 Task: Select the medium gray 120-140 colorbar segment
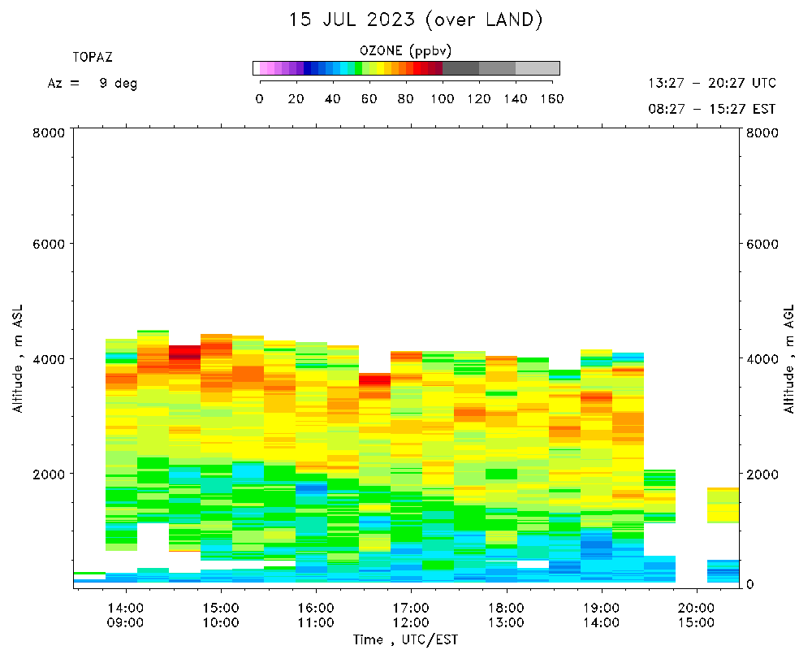[x=498, y=68]
